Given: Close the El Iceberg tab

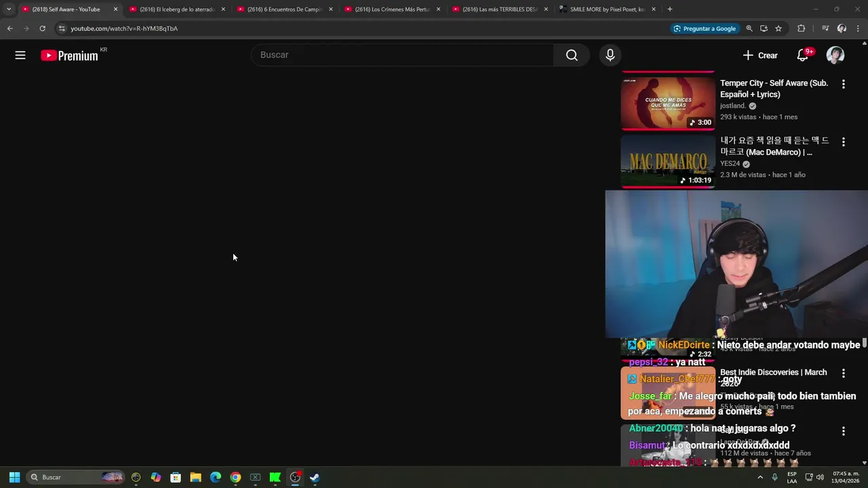Looking at the screenshot, I should (223, 9).
